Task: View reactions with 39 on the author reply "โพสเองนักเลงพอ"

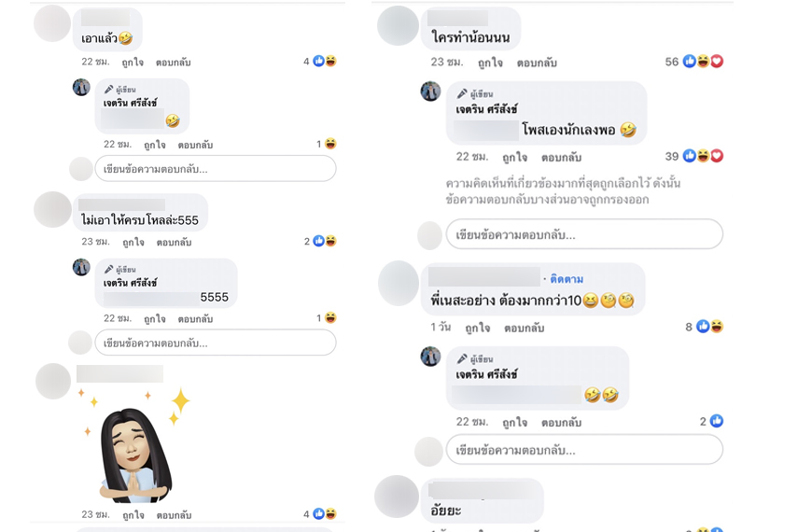Action: pyautogui.click(x=693, y=156)
